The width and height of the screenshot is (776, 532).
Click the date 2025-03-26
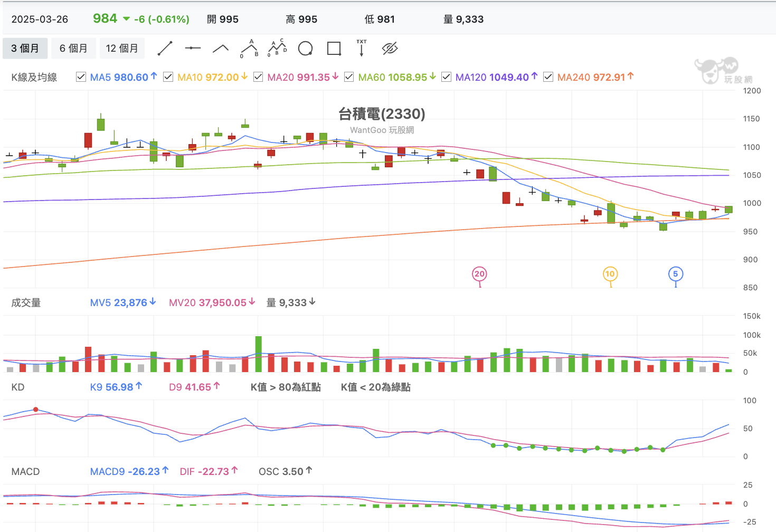pyautogui.click(x=40, y=20)
